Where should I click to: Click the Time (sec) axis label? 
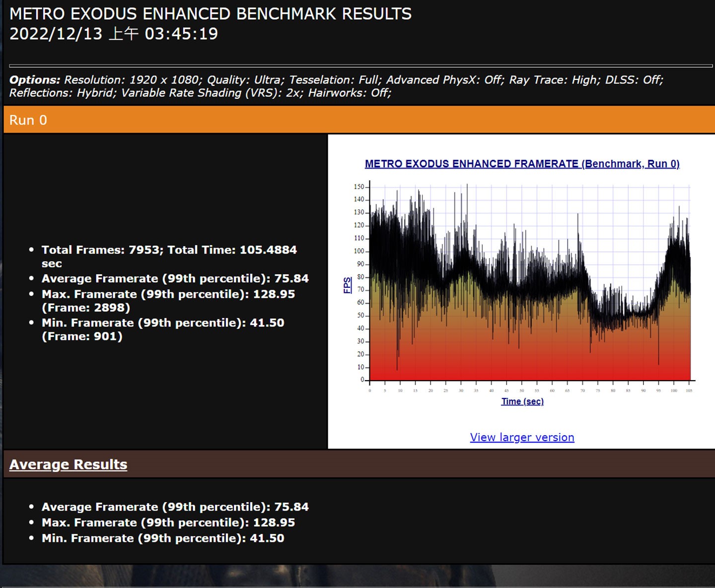(522, 401)
